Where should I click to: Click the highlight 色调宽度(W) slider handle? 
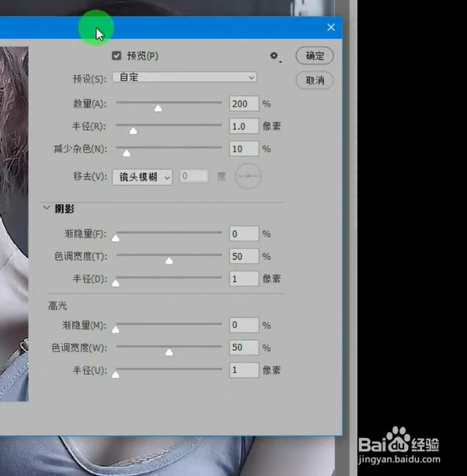[x=169, y=352]
